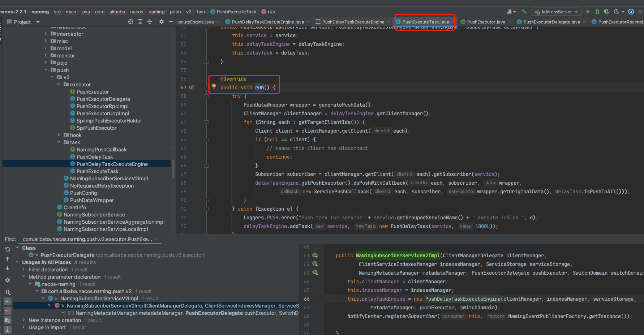Switch to PushDelayTaskExecuteEngine.java tab
Viewport: 644px width, 335px height.
click(x=267, y=22)
